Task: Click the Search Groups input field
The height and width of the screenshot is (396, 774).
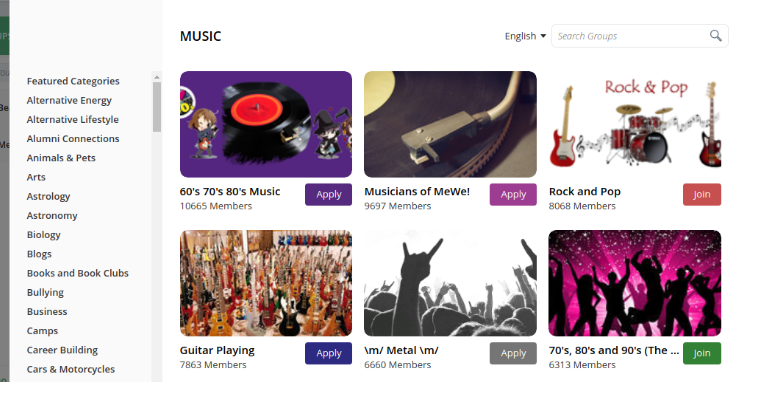Action: tap(632, 36)
